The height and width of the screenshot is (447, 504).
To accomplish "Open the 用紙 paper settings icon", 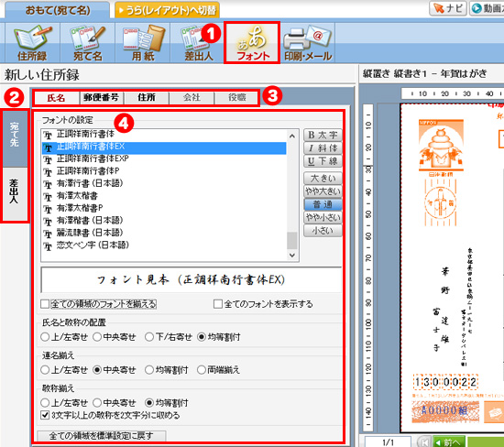I will coord(143,43).
